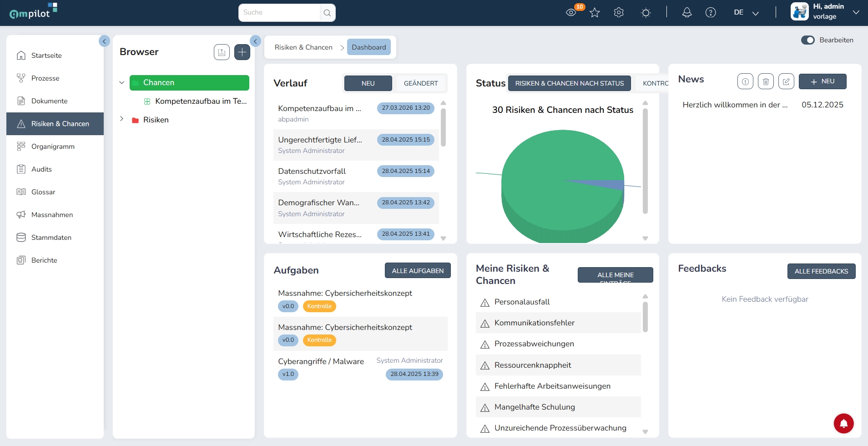This screenshot has width=868, height=446.
Task: Open notifications bell in top bar
Action: [687, 13]
